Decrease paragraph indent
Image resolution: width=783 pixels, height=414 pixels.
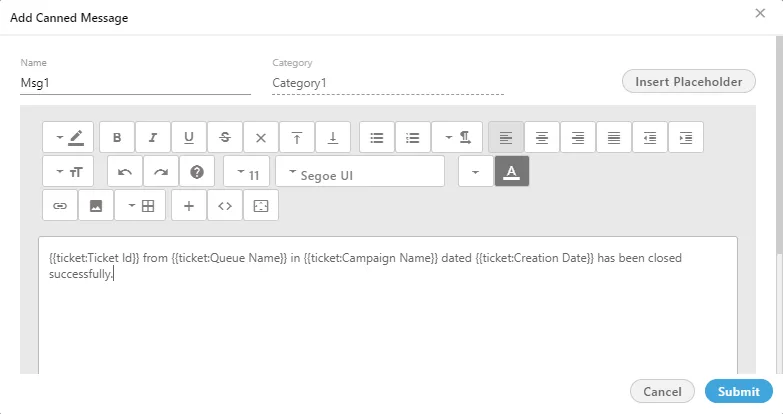pyautogui.click(x=650, y=137)
